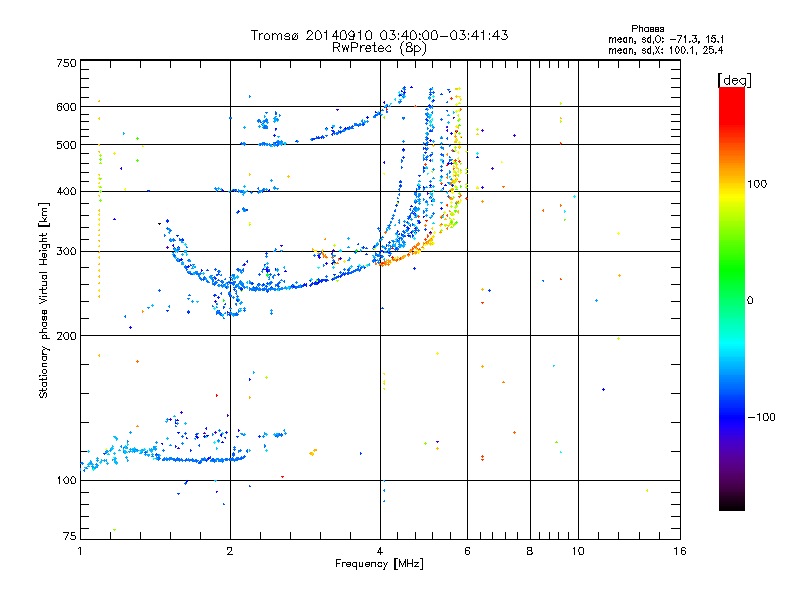This screenshot has height=600, width=800.
Task: Click the "mean, sd,O: -71.3, 15.1" line
Action: pyautogui.click(x=666, y=39)
